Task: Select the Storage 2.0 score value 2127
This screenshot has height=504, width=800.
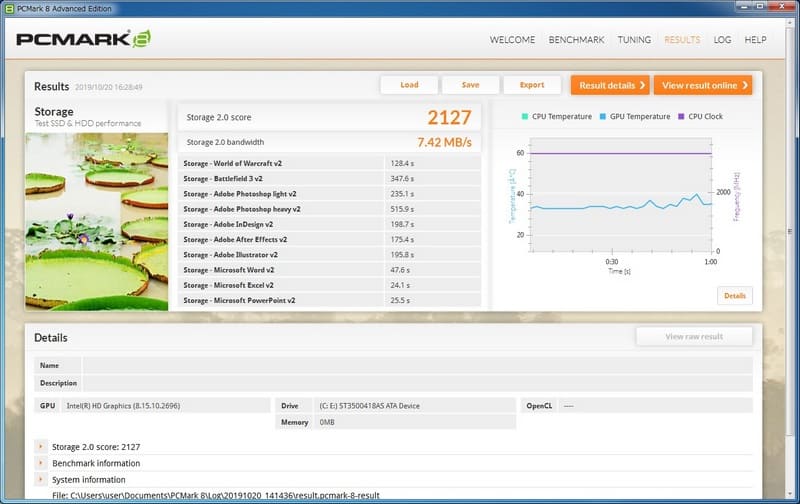Action: coord(449,117)
